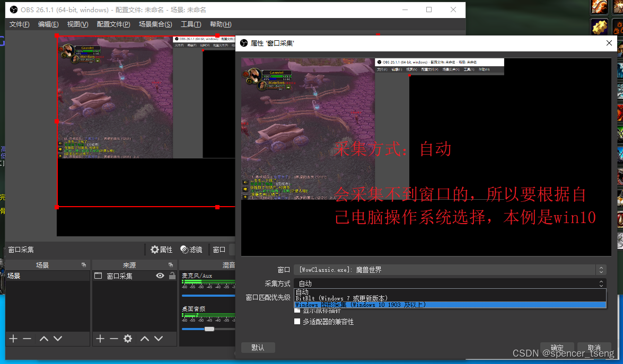This screenshot has width=623, height=364.
Task: Open the 工具(T) menu
Action: (x=191, y=24)
